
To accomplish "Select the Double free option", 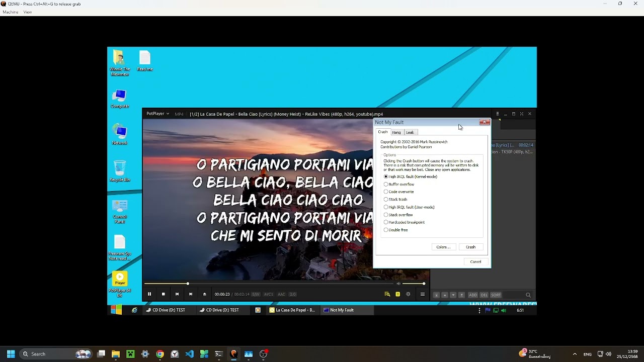I will 395,230.
